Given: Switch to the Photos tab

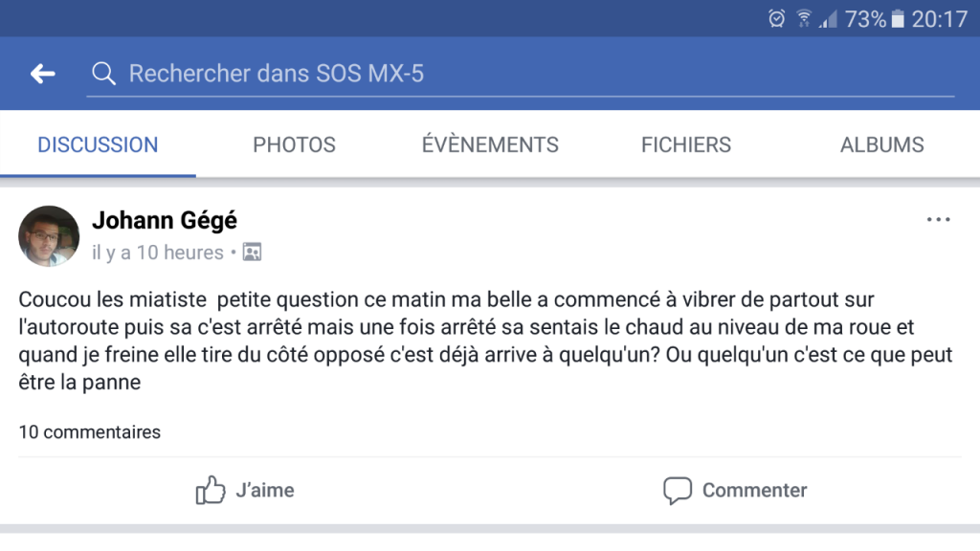Looking at the screenshot, I should (294, 145).
